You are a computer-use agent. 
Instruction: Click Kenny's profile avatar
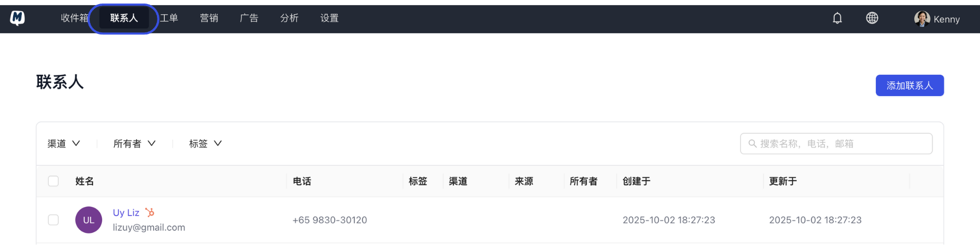(x=922, y=19)
